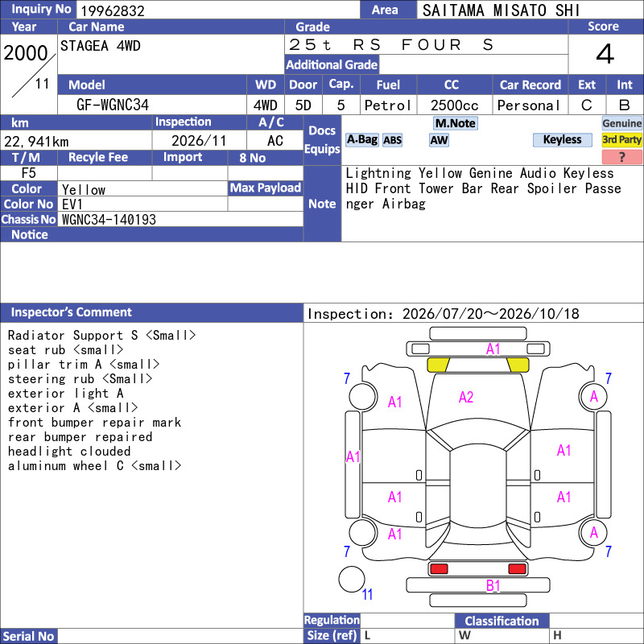Screen dimensions: 644x644
Task: Click the red right tail light on diagram
Action: pos(517,569)
